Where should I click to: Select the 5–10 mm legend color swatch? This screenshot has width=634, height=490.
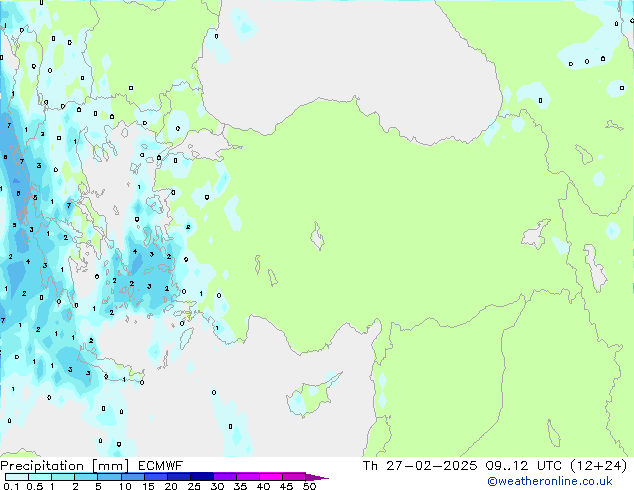coord(109,477)
